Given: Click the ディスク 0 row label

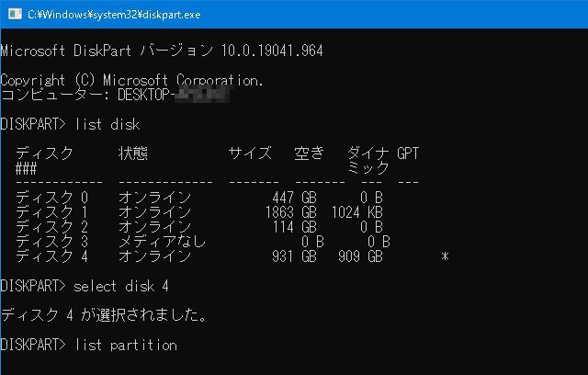Looking at the screenshot, I should [x=51, y=198].
